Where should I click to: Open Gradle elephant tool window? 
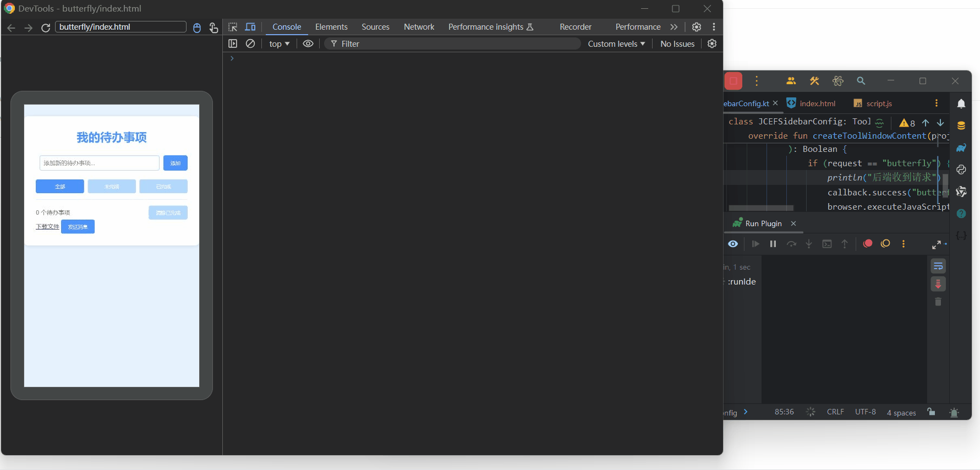[x=961, y=147]
